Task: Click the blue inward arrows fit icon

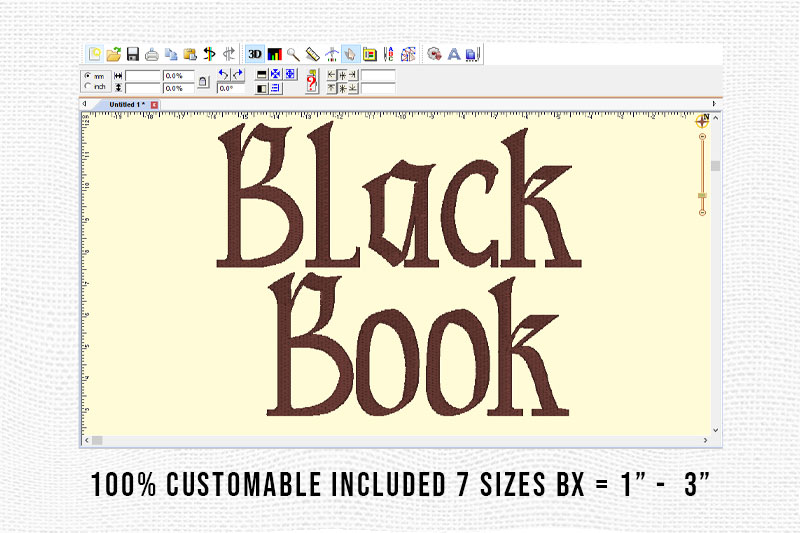Action: 276,74
